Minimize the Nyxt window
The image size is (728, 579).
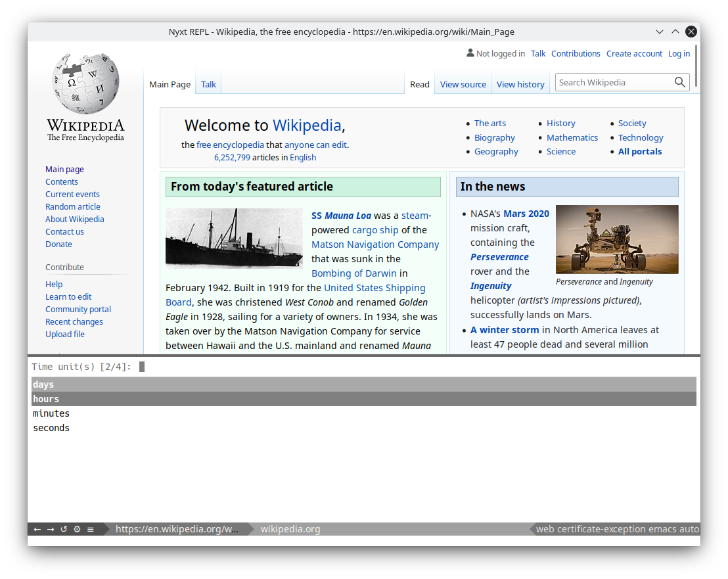click(x=659, y=32)
